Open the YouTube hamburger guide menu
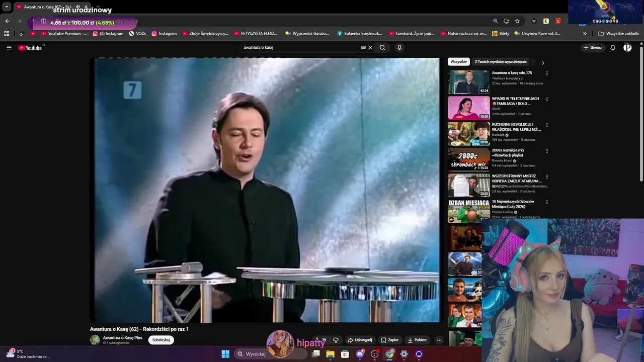Image resolution: width=644 pixels, height=362 pixels. pyautogui.click(x=9, y=48)
